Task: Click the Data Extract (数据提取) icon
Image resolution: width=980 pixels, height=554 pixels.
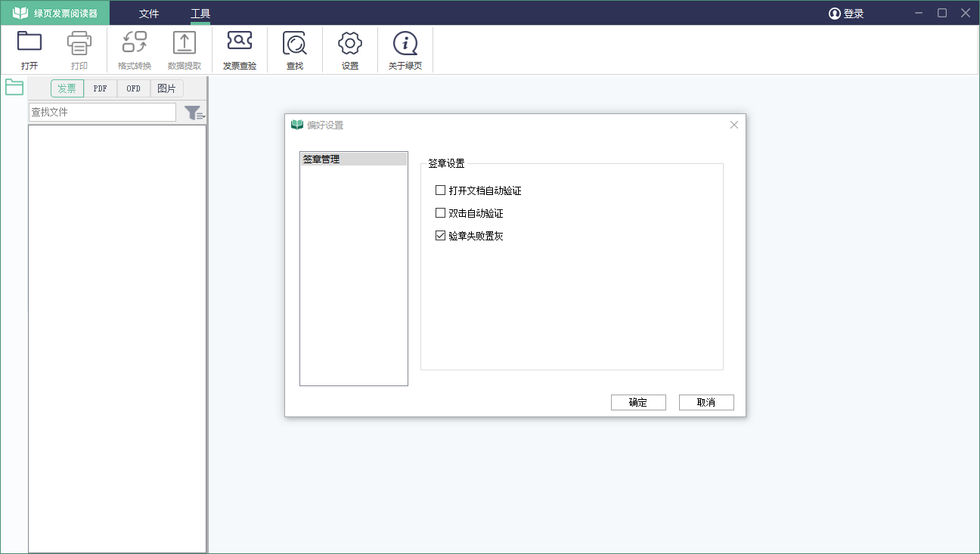Action: point(185,42)
